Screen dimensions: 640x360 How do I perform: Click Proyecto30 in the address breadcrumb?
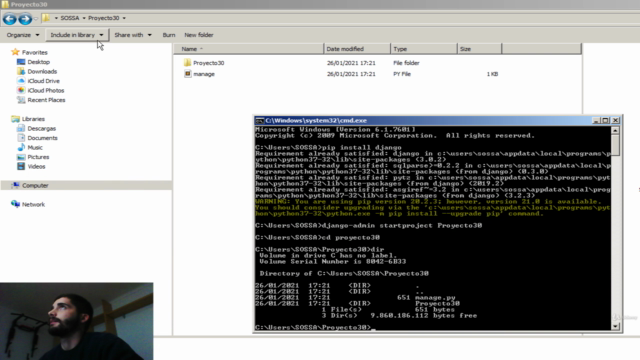pyautogui.click(x=104, y=18)
